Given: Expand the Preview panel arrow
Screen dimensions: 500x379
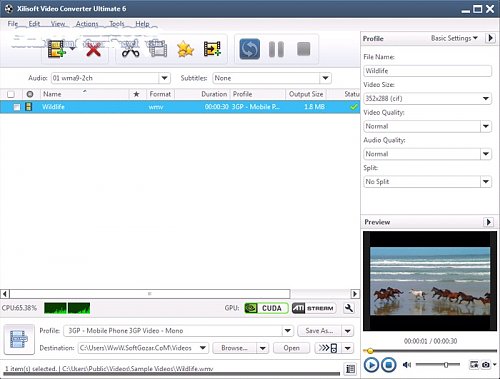Looking at the screenshot, I should click(488, 222).
